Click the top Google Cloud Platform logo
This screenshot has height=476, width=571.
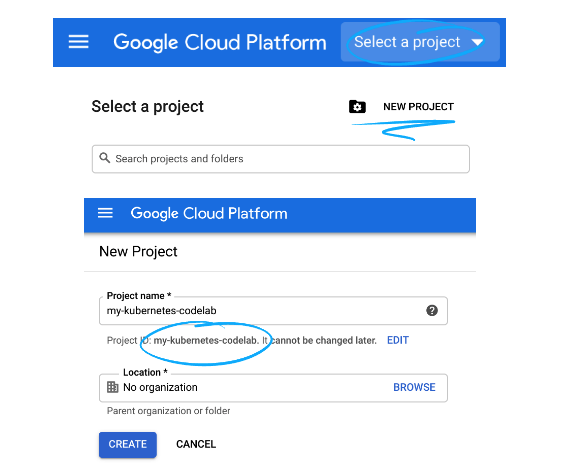pyautogui.click(x=220, y=42)
